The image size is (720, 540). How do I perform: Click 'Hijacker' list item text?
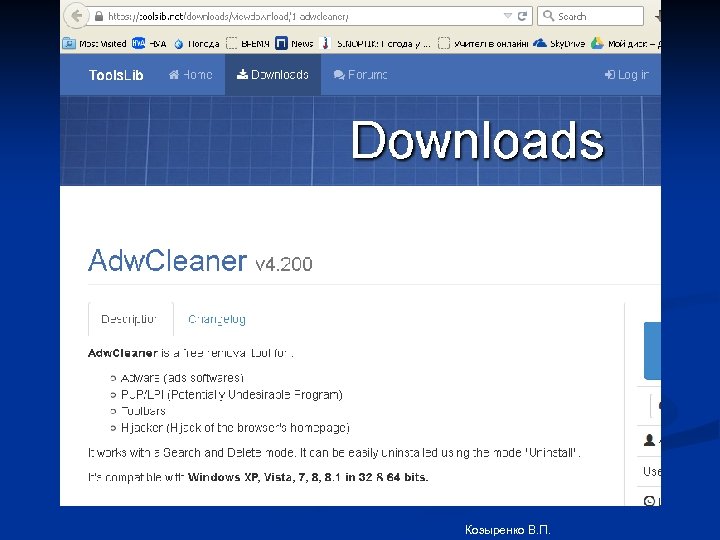(235, 428)
